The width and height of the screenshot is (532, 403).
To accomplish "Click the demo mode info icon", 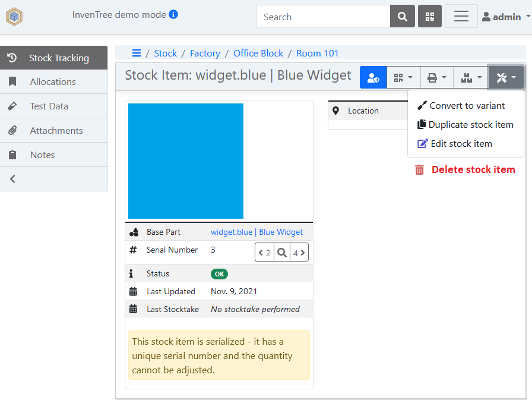I will point(173,15).
